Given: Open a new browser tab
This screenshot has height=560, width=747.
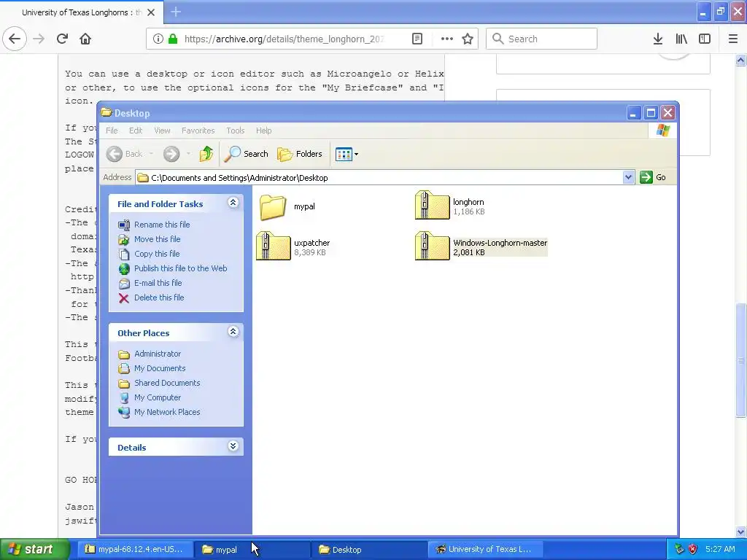Looking at the screenshot, I should pos(175,12).
